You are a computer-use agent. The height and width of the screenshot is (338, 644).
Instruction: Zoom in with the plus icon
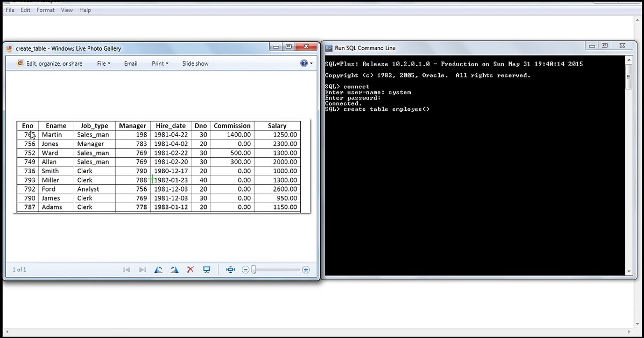pyautogui.click(x=306, y=269)
